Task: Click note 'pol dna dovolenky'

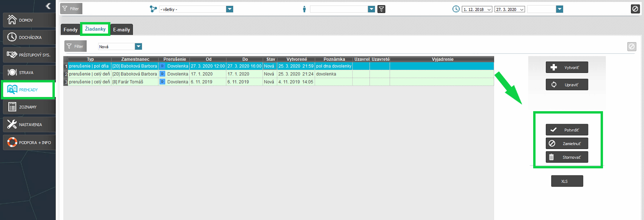Action: point(334,66)
